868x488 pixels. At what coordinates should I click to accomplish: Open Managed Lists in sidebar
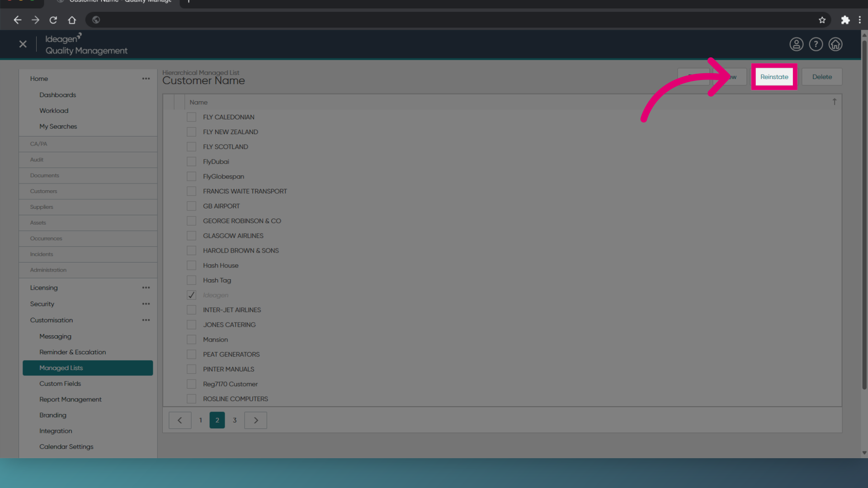tap(88, 368)
